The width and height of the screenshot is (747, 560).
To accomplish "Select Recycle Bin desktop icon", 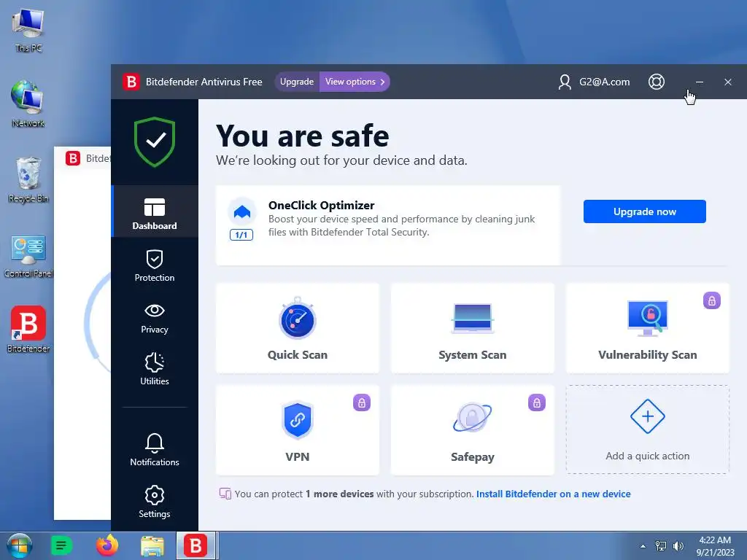I will click(x=28, y=180).
